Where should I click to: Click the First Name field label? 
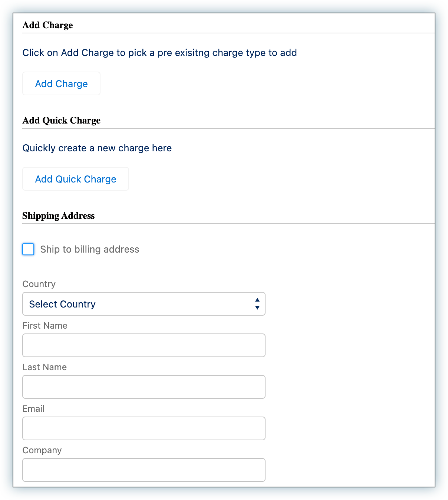[45, 326]
